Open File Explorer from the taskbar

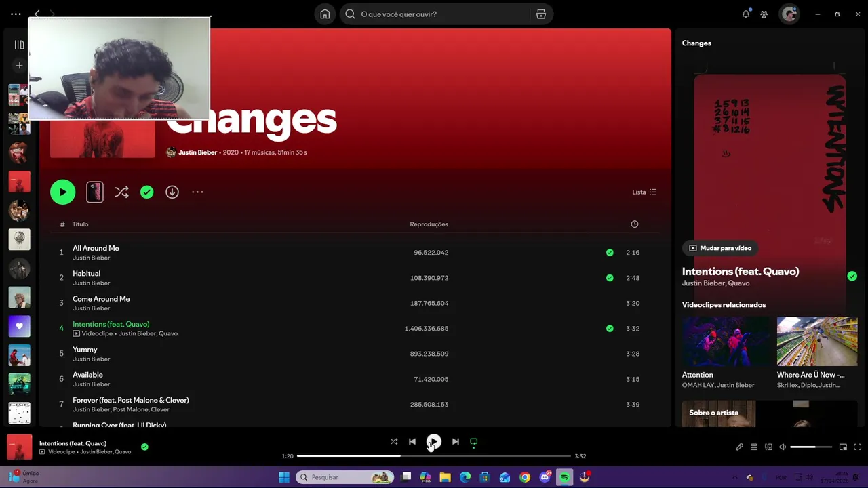(x=445, y=477)
